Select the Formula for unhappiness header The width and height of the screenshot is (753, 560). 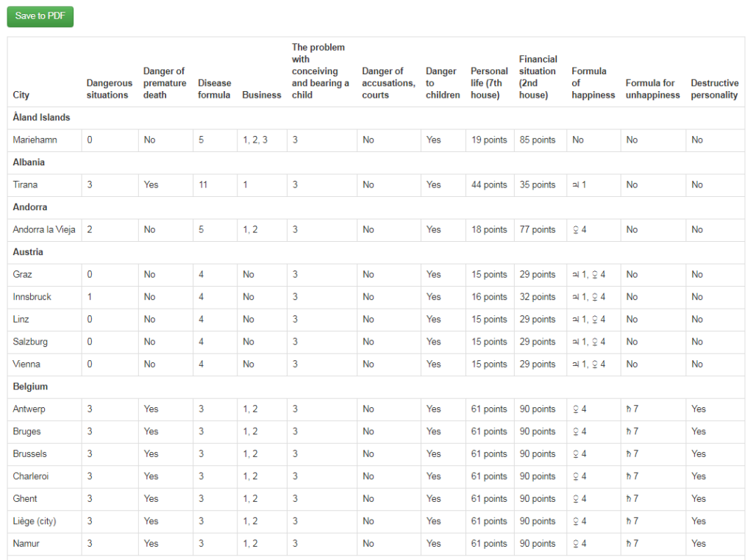(x=652, y=89)
